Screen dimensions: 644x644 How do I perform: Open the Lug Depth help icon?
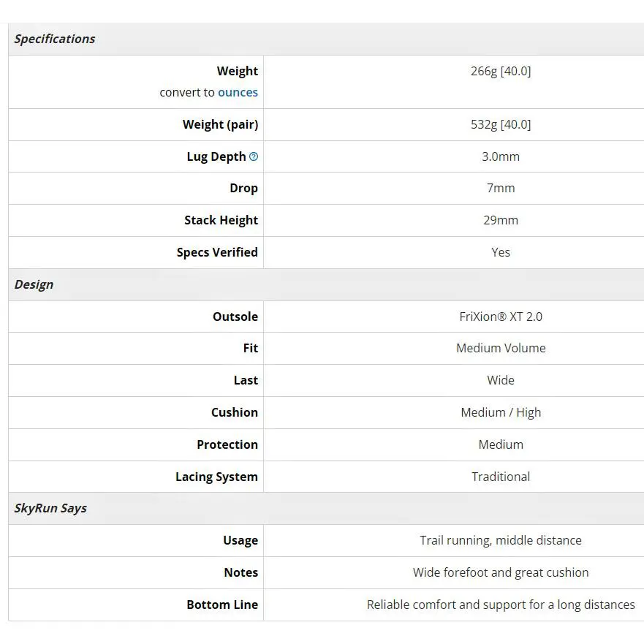(254, 156)
